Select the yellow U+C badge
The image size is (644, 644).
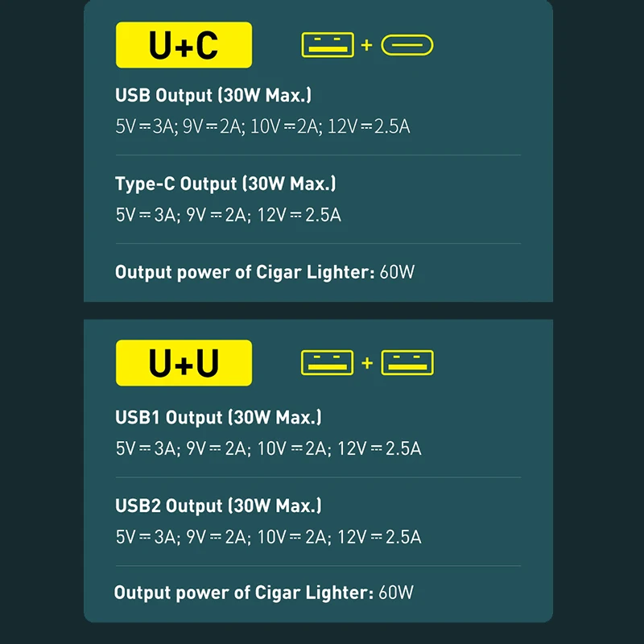184,45
